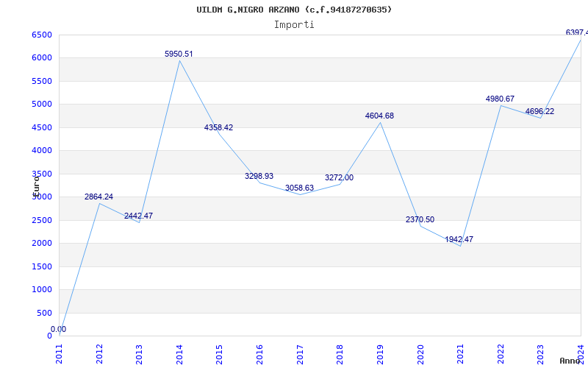Select the data label 4980.67
588x368 pixels.
[500, 99]
